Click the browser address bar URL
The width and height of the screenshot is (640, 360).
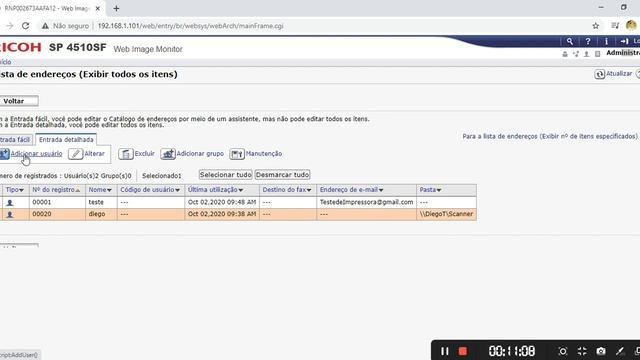click(191, 26)
